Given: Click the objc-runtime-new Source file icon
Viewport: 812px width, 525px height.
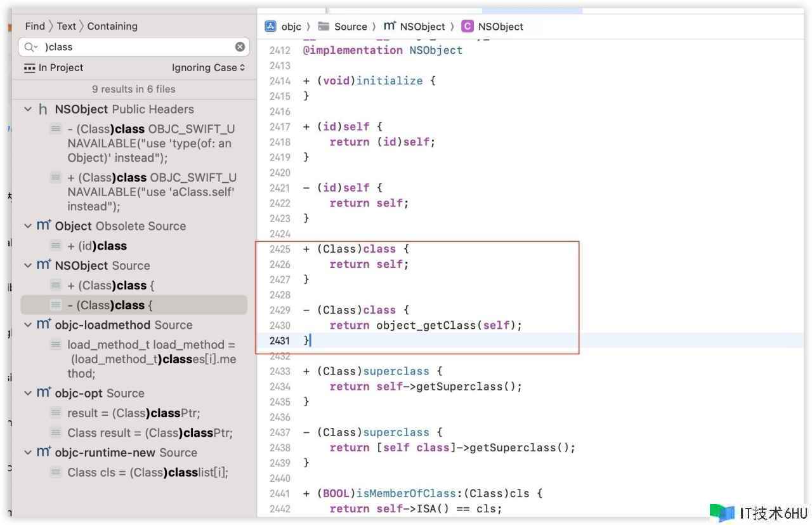Looking at the screenshot, I should point(44,453).
